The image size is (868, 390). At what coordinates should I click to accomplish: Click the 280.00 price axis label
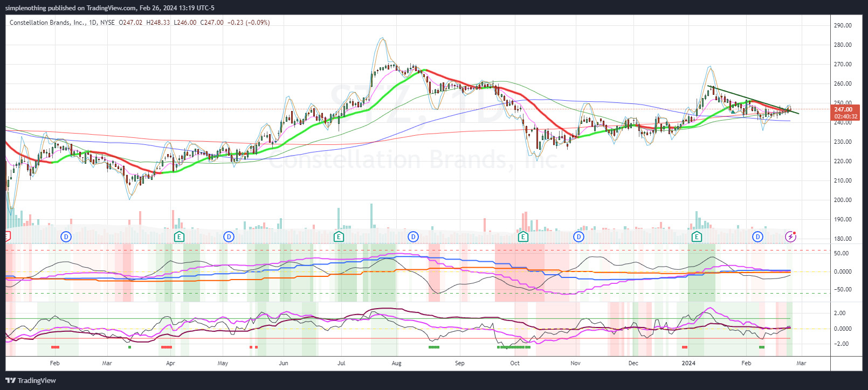click(x=843, y=45)
